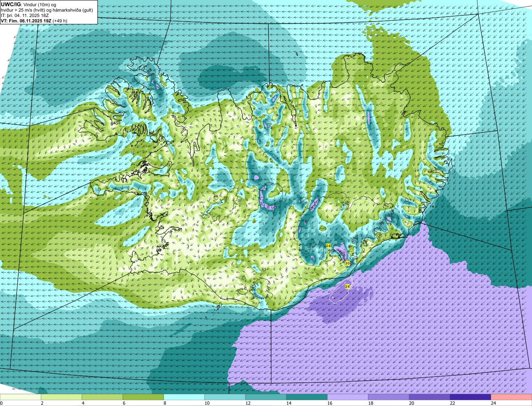Click the valid time 'VT: Fim. 06.11.2025 19Z (+49 h)'

pyautogui.click(x=34, y=21)
